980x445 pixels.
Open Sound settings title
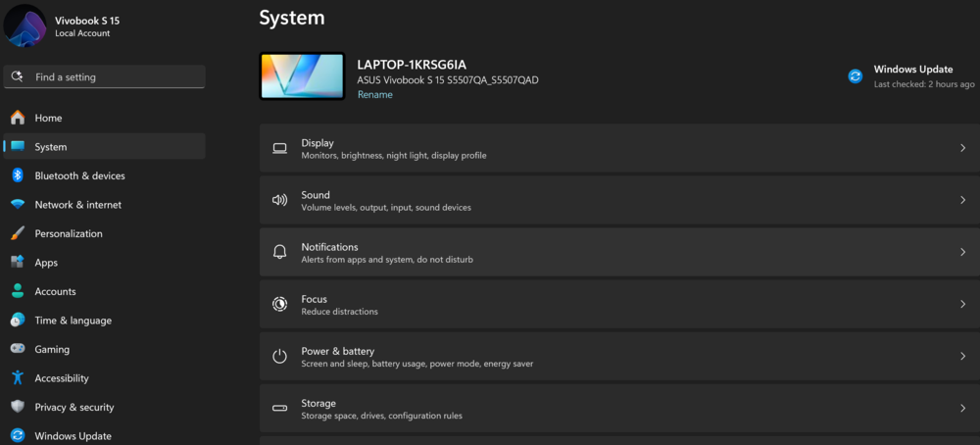pyautogui.click(x=316, y=195)
